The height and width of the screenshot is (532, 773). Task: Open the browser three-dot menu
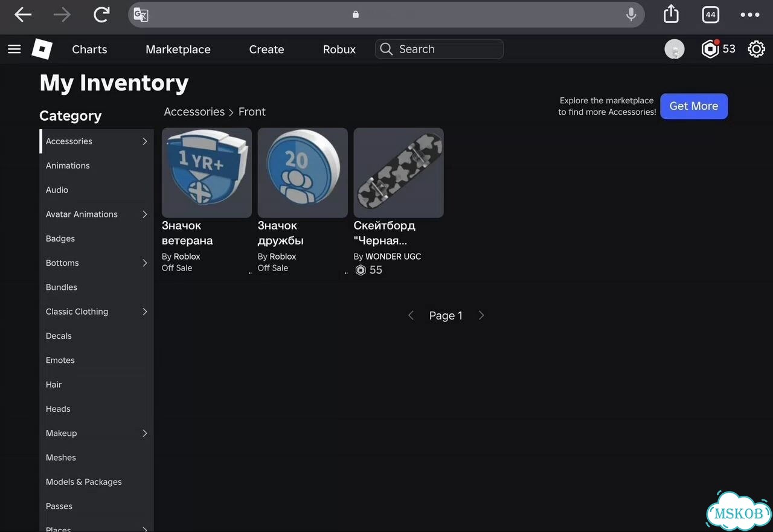pos(749,14)
